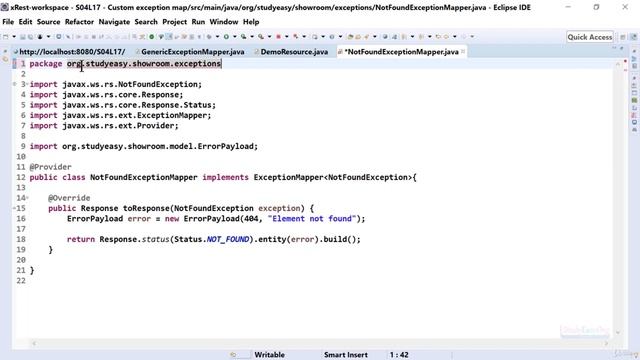This screenshot has height=360, width=640.
Task: Open the Navigate menu
Action: (x=114, y=22)
